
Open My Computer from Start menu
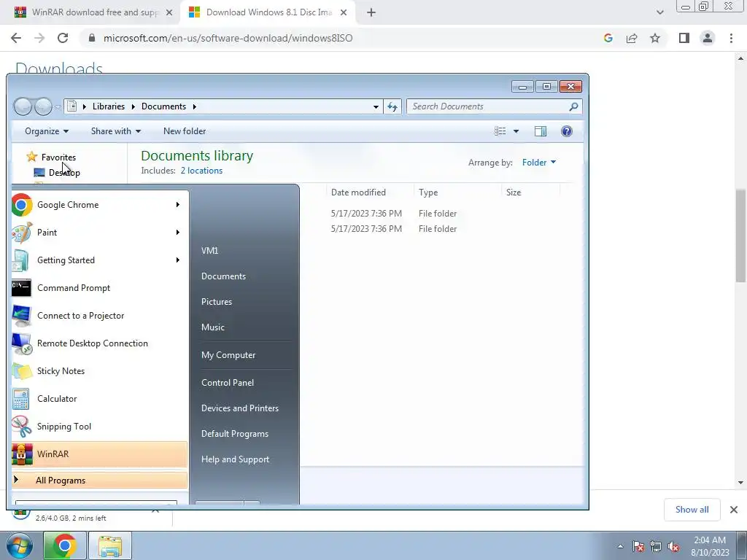click(228, 355)
